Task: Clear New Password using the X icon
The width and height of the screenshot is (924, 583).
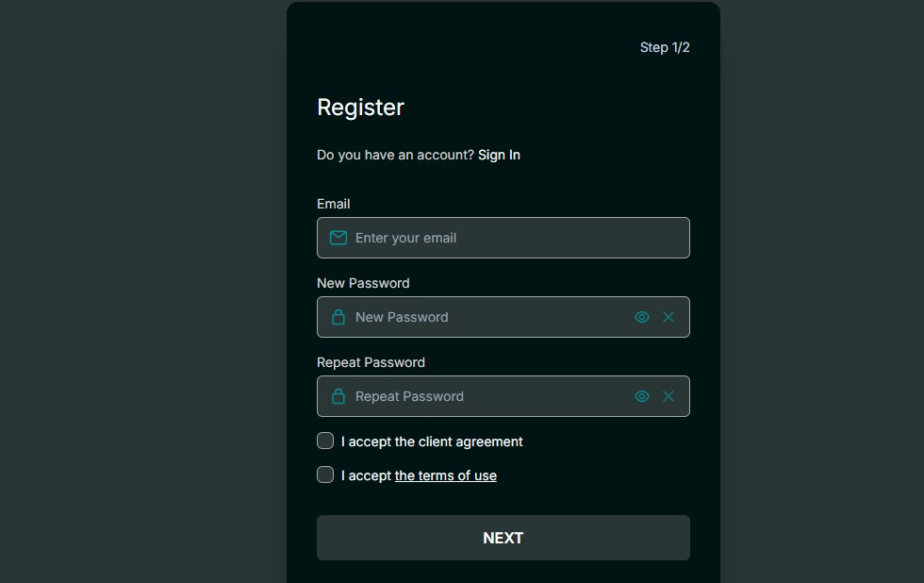Action: [x=668, y=317]
